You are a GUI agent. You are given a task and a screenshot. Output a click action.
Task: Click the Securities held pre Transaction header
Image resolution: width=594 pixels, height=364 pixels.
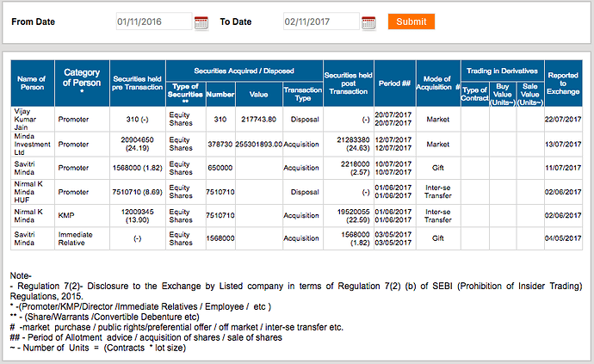point(137,83)
